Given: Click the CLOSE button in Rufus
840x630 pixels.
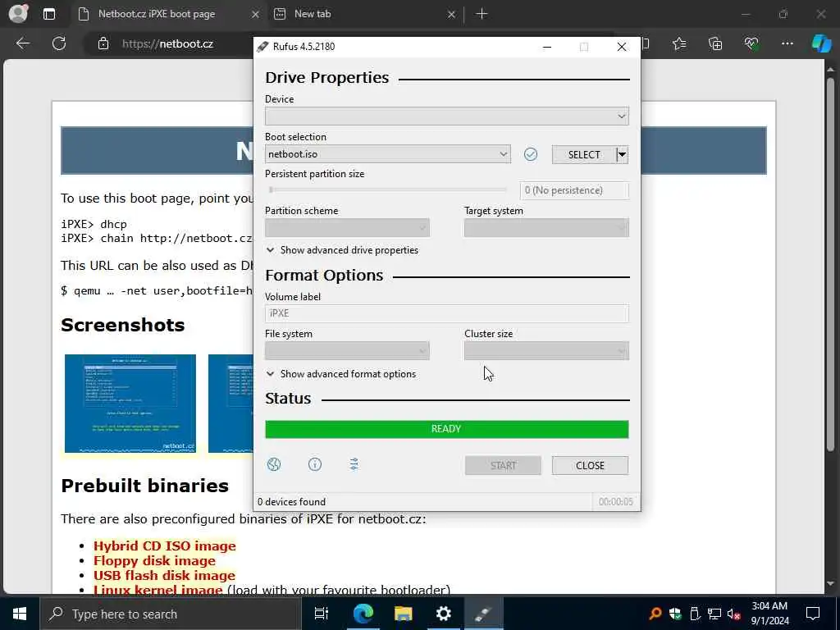Looking at the screenshot, I should [x=590, y=466].
